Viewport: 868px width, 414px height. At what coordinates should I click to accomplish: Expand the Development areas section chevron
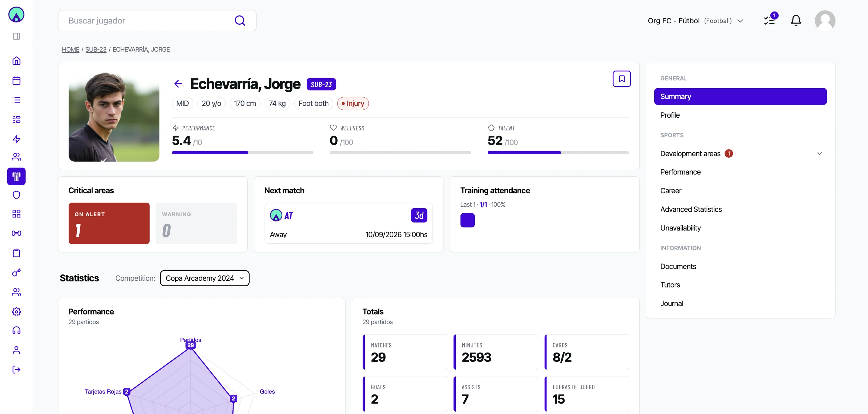[819, 153]
